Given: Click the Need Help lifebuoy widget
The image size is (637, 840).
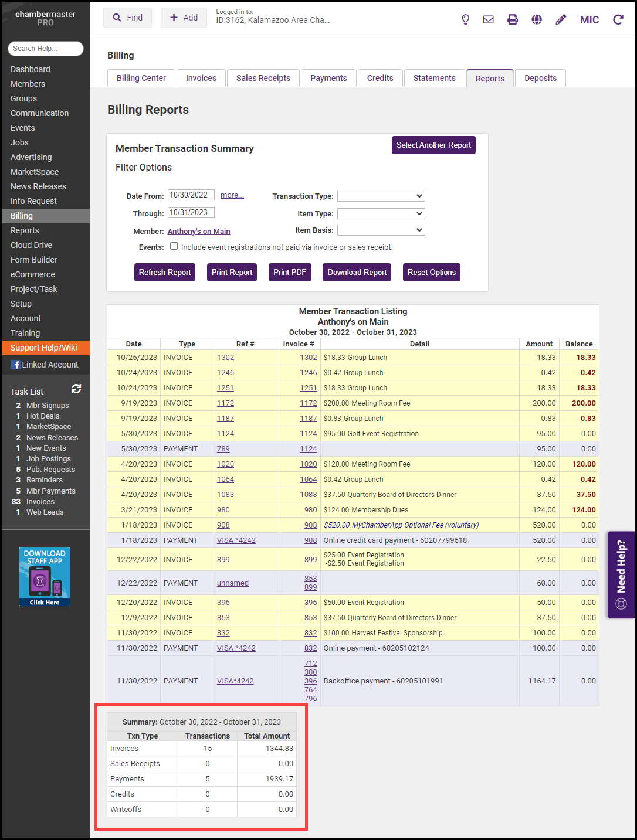Looking at the screenshot, I should coord(621,574).
